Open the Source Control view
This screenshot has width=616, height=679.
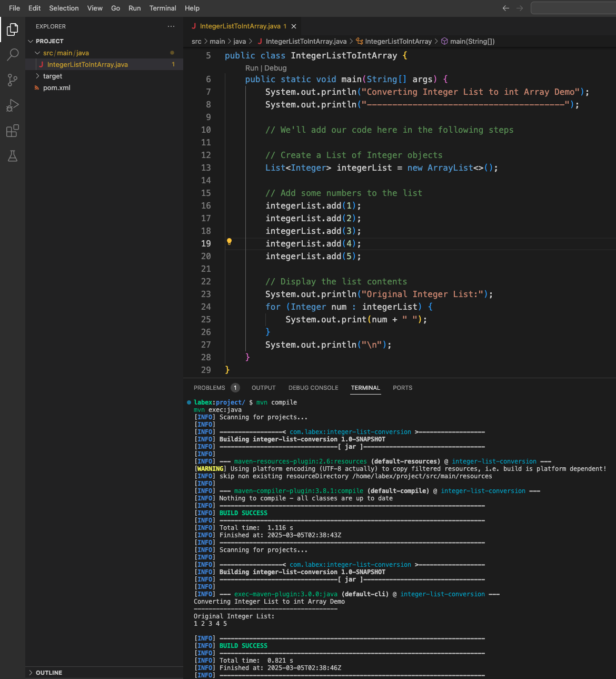13,80
